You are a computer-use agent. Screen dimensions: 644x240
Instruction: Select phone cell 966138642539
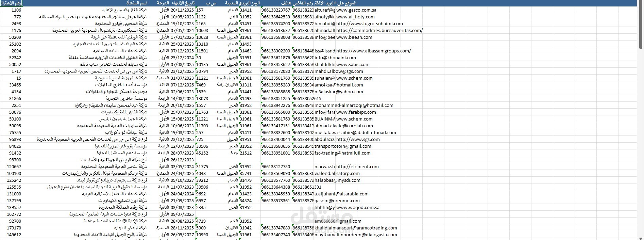[x=276, y=17]
